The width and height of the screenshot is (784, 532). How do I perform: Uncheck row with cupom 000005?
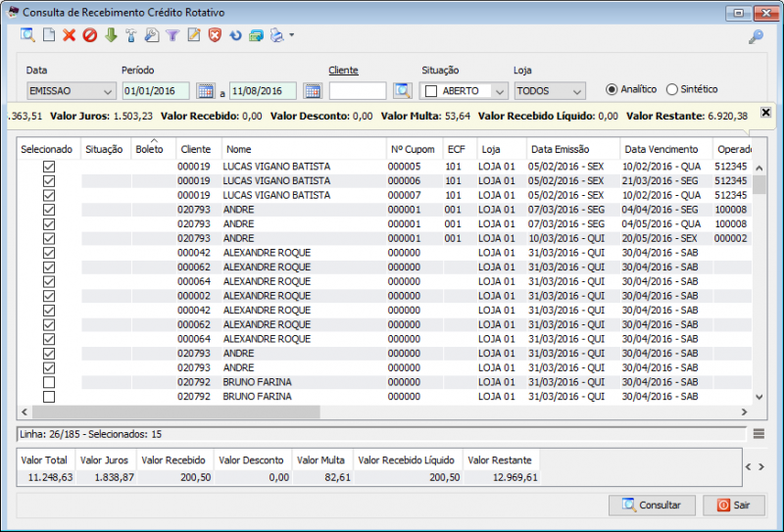pos(49,167)
